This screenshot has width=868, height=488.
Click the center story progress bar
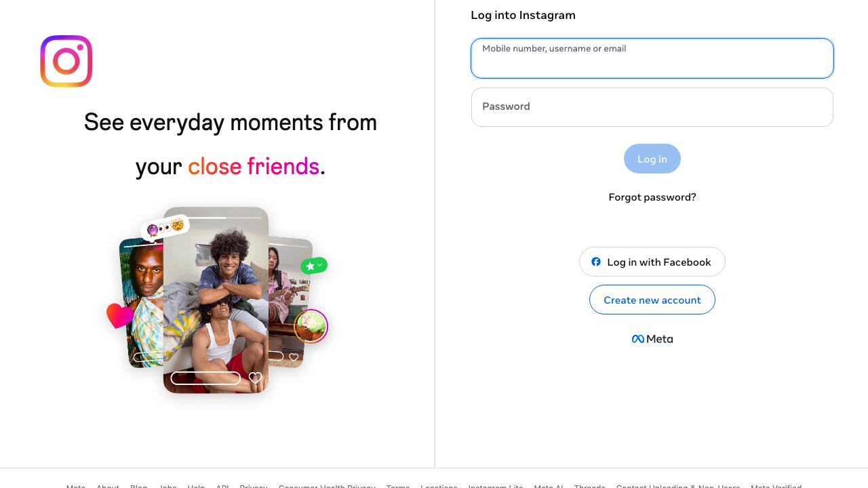[x=216, y=218]
